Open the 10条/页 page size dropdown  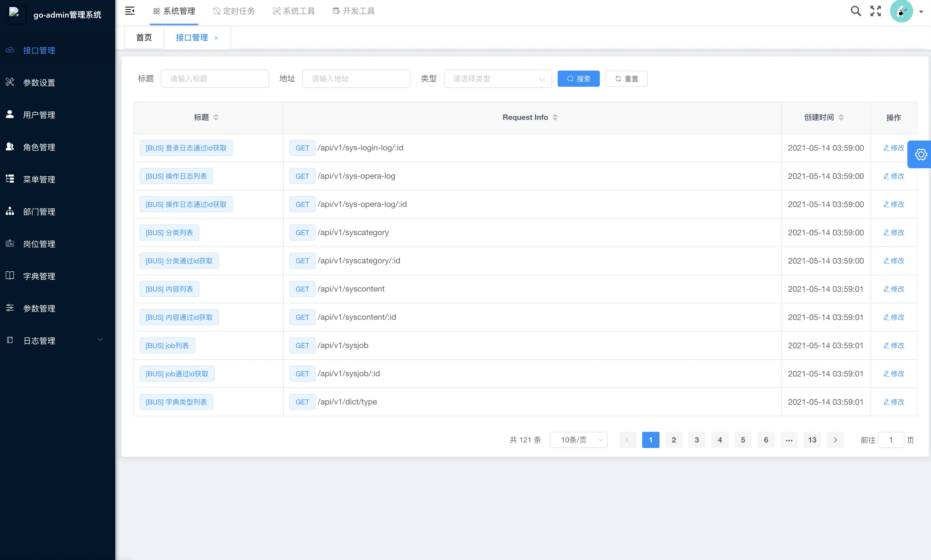[578, 440]
